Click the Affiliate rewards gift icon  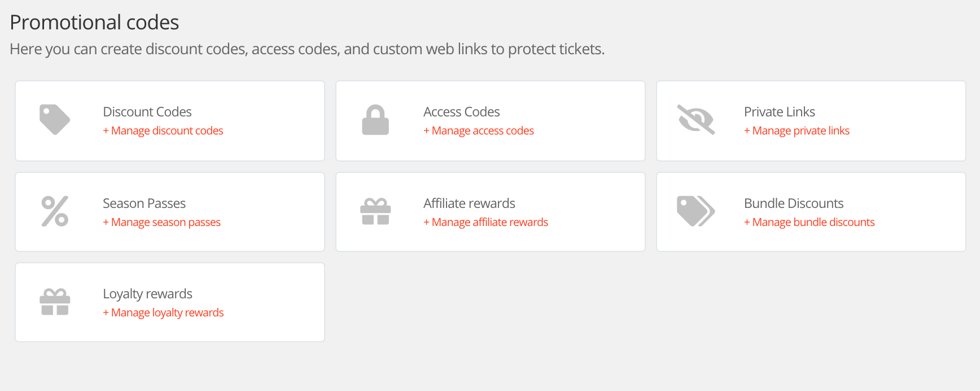[x=375, y=211]
